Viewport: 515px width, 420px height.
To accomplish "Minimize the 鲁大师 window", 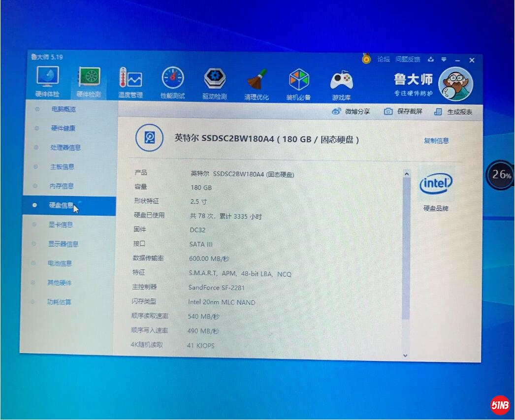I will pos(457,61).
